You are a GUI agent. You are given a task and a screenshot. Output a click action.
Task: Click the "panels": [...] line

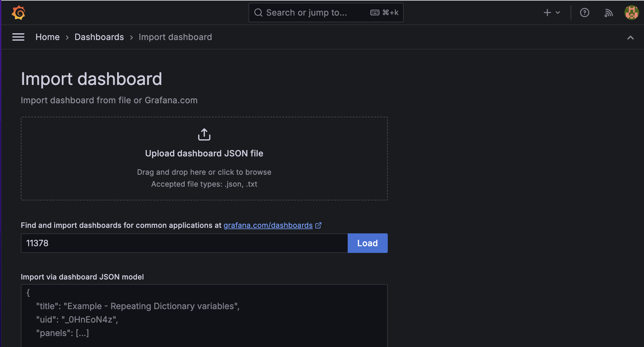point(63,333)
